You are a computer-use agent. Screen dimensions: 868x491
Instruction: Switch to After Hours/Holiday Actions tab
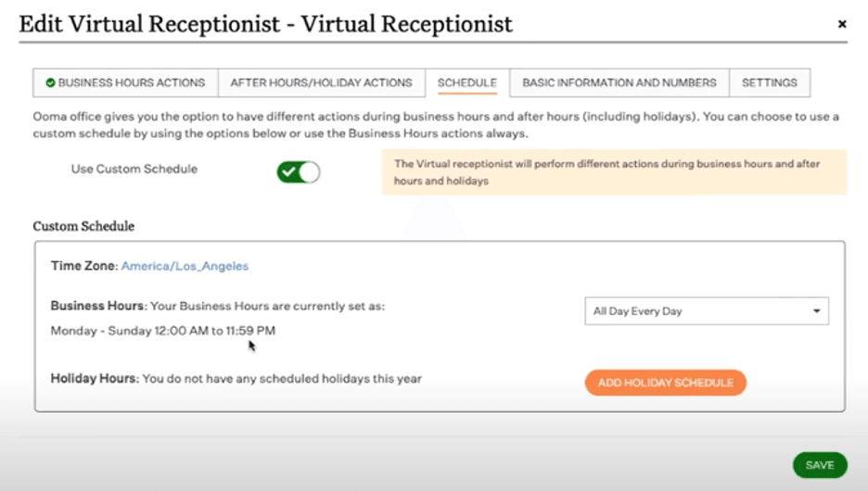pyautogui.click(x=321, y=82)
